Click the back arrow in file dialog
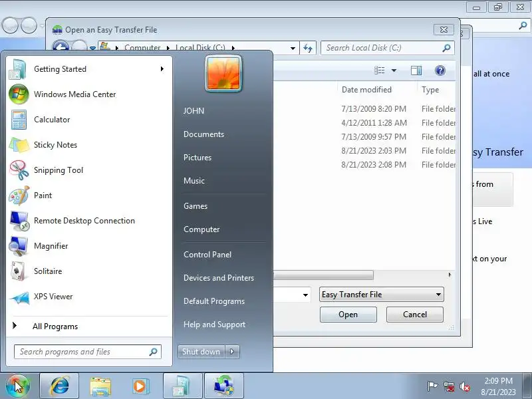 [x=61, y=47]
